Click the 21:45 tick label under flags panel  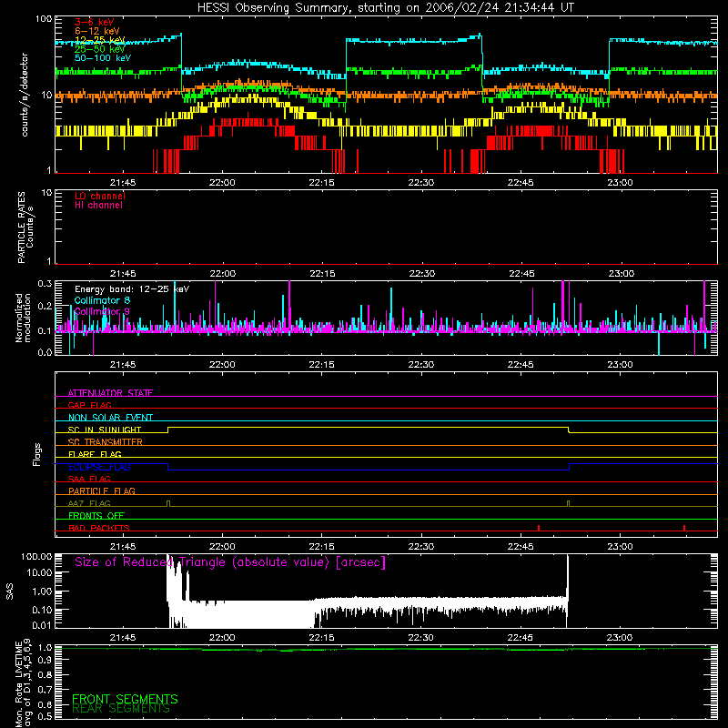[x=123, y=547]
